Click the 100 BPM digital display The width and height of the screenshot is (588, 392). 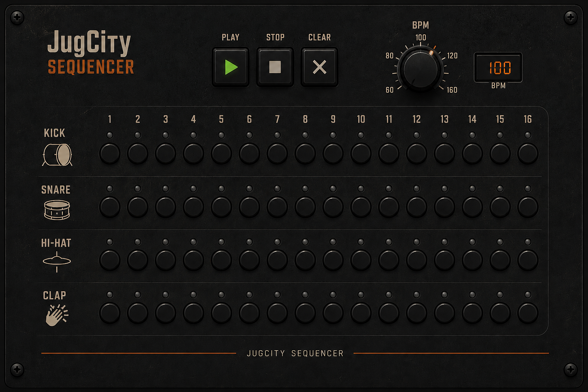point(498,68)
